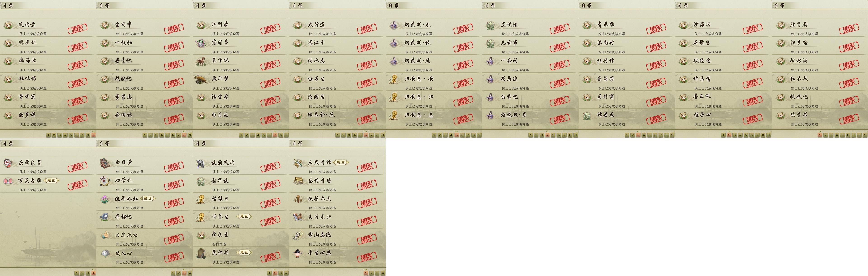
Task: Select the tea house icon for 茶馆奇缘
Action: 298,181
